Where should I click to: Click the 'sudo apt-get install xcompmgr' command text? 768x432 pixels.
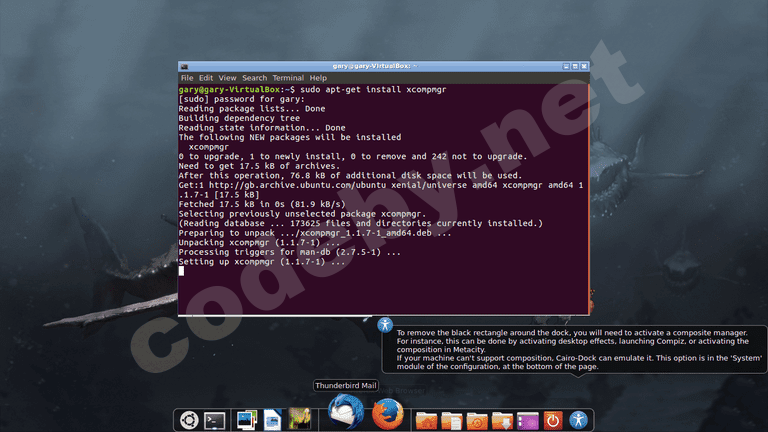click(x=373, y=90)
